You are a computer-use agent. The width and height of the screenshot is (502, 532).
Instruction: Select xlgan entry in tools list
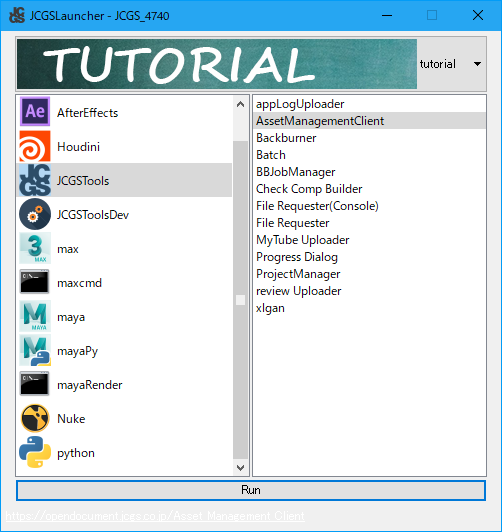369,308
